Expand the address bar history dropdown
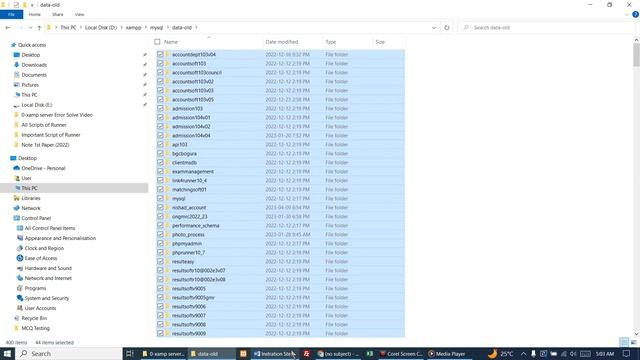 [x=433, y=28]
